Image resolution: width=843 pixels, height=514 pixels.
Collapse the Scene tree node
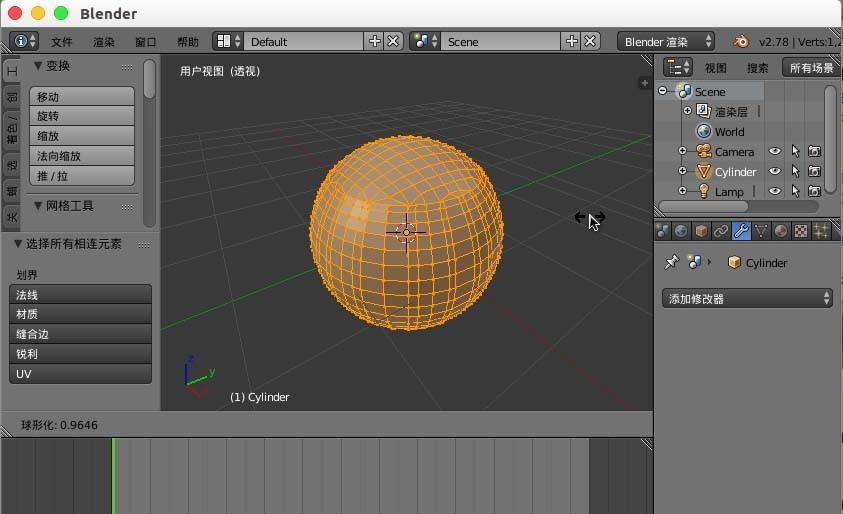pos(663,91)
